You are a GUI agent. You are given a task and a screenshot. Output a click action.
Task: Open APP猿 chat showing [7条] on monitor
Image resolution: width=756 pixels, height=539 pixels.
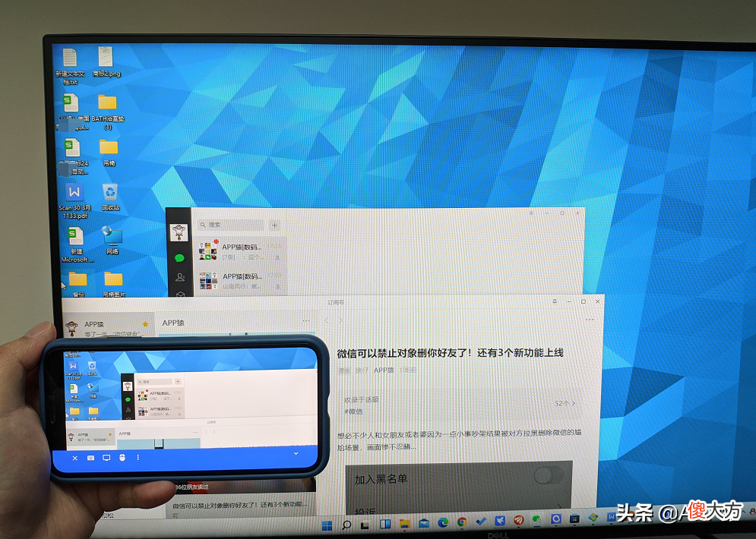pos(240,251)
